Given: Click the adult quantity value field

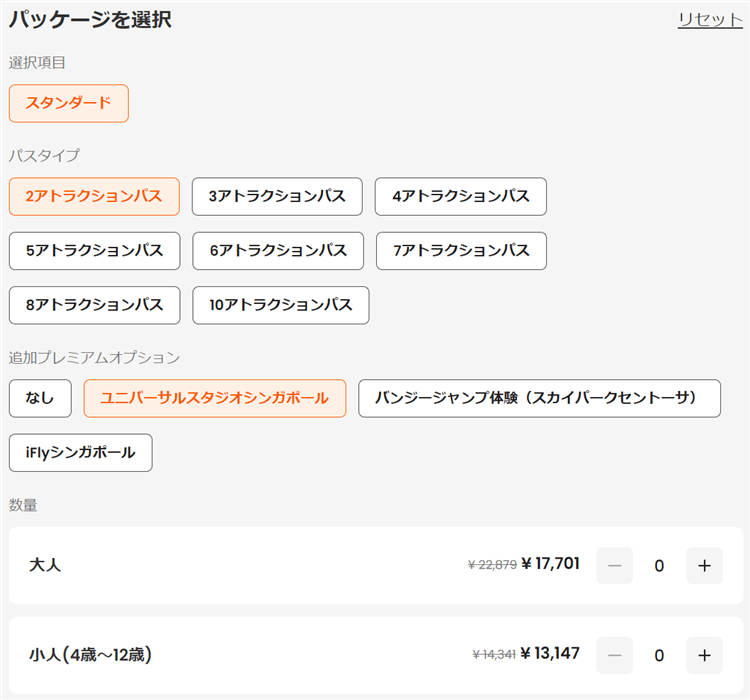Looking at the screenshot, I should tap(659, 566).
